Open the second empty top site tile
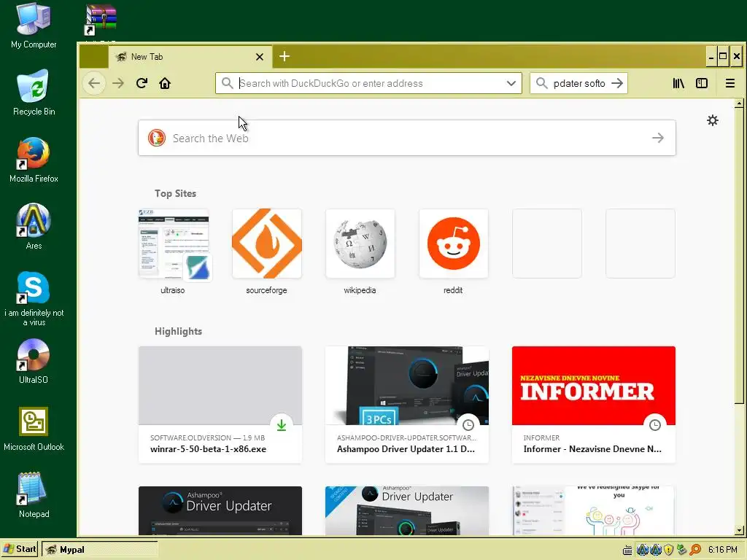The image size is (747, 560). coord(640,244)
